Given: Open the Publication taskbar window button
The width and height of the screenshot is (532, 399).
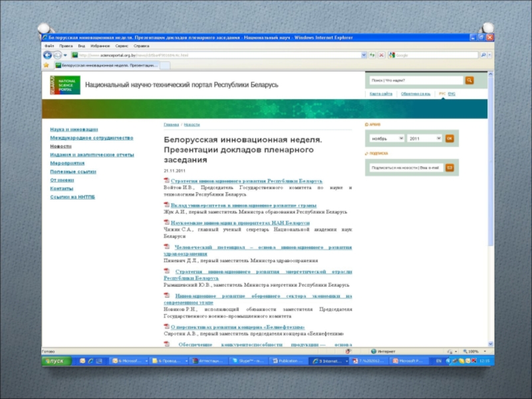Looking at the screenshot, I should point(288,361).
